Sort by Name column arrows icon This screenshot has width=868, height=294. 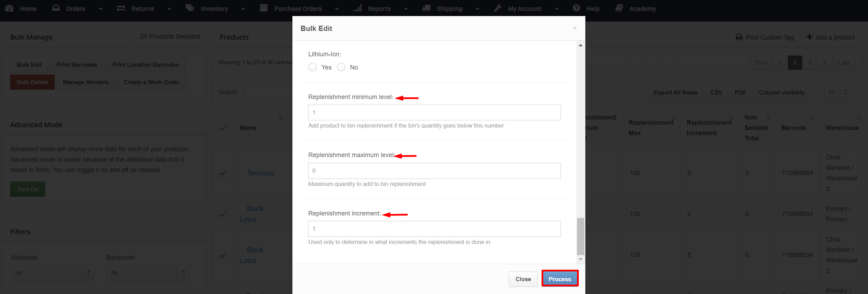[x=281, y=117]
